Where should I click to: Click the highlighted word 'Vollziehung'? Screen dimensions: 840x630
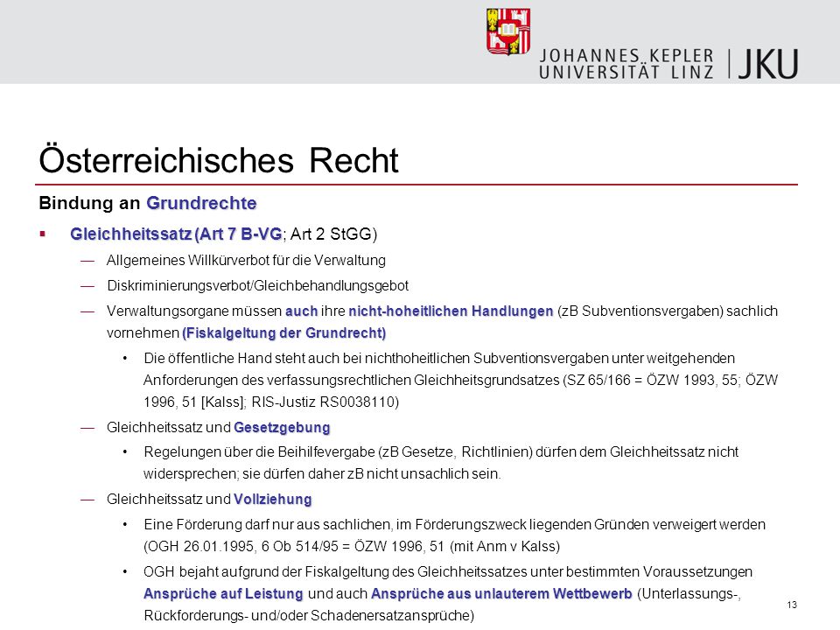(273, 500)
